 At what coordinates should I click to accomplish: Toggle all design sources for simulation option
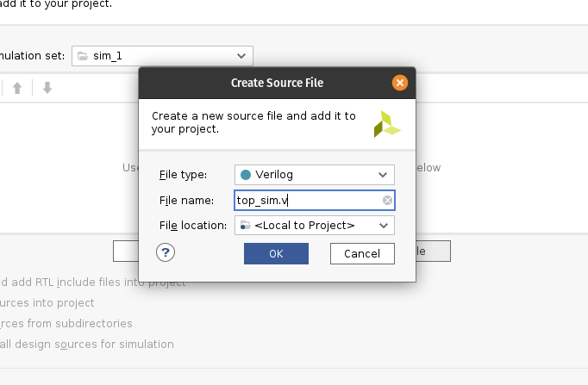pos(86,345)
